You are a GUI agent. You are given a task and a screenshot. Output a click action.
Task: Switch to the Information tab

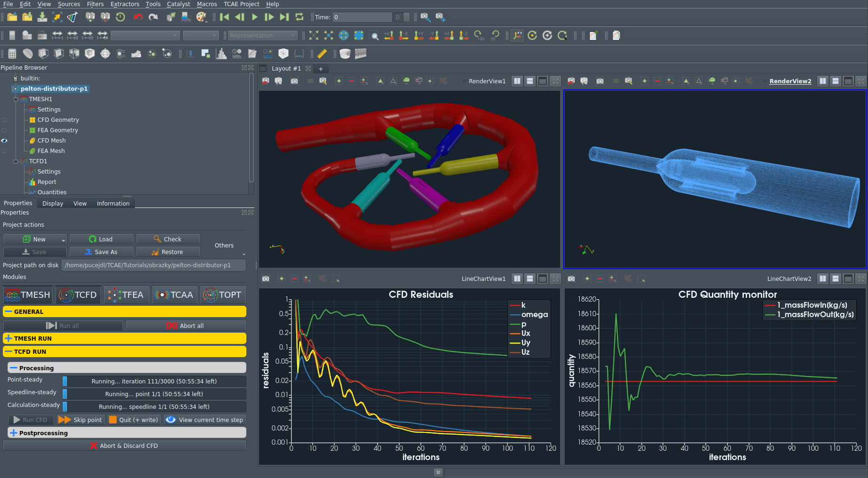pos(113,203)
